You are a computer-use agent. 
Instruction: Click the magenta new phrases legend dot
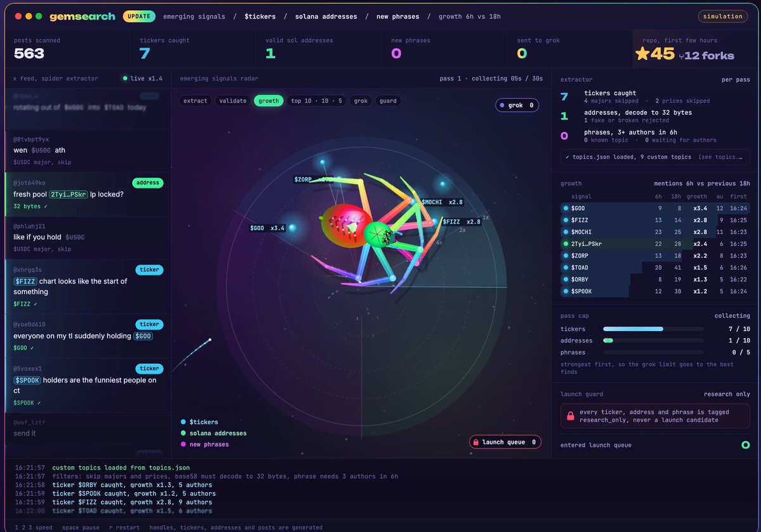tap(183, 444)
